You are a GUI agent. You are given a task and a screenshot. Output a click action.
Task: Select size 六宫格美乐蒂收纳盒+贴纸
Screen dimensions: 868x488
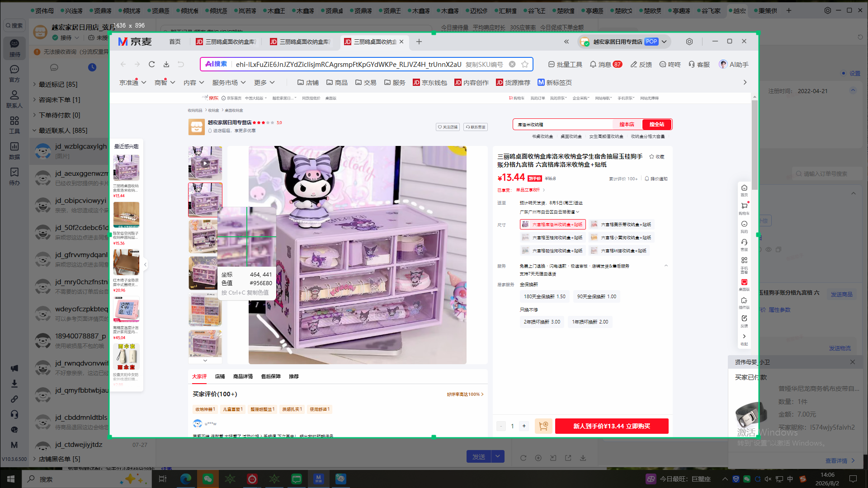pos(622,225)
